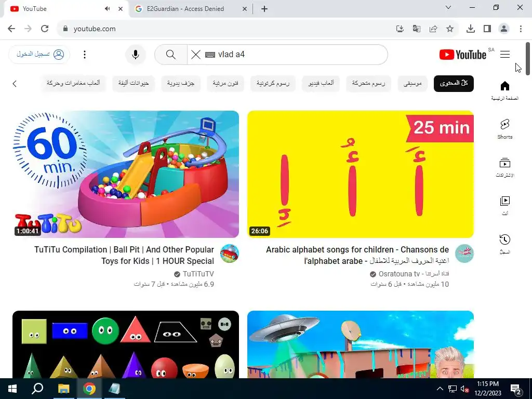
Task: Play the 25 min Arabic alphabet thumbnail
Action: click(x=361, y=174)
